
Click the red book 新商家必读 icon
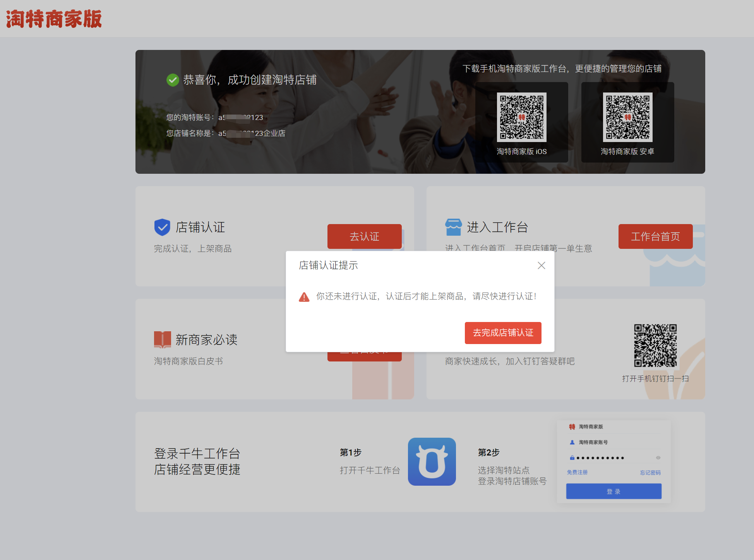(162, 339)
